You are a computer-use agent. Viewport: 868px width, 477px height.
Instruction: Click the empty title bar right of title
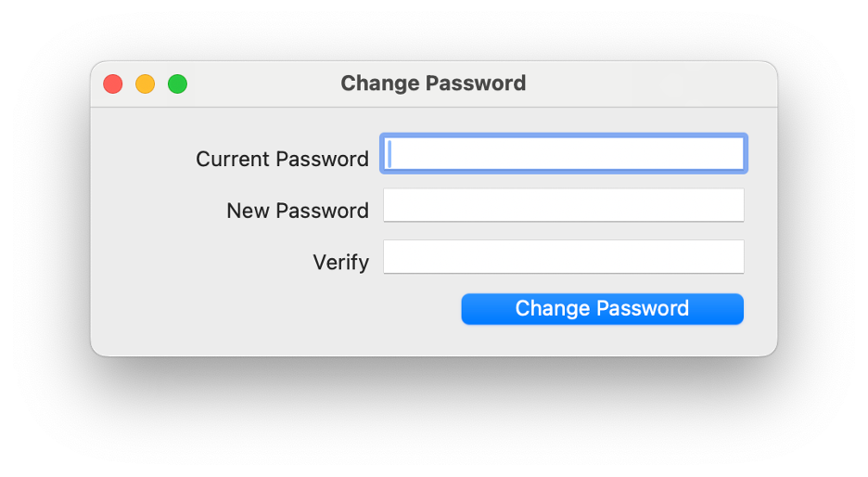click(x=649, y=84)
